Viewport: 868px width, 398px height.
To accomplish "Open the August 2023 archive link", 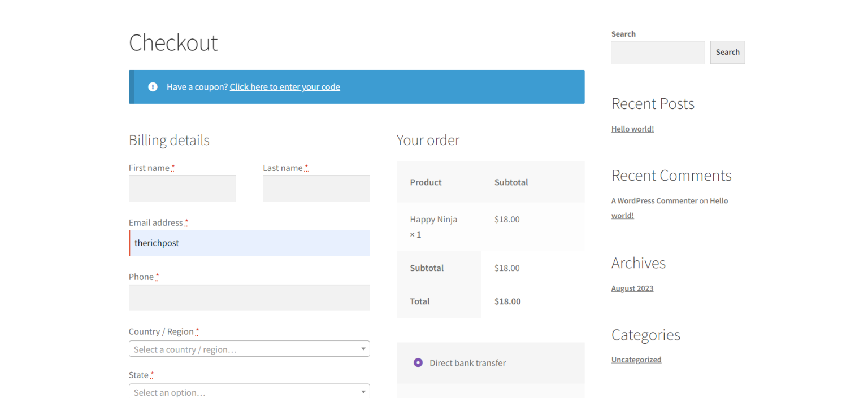I will coord(632,288).
